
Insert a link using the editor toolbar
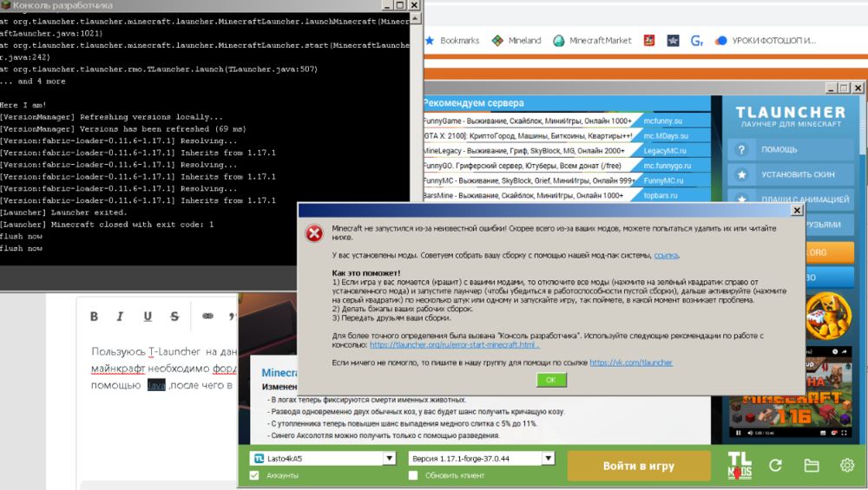pyautogui.click(x=207, y=316)
